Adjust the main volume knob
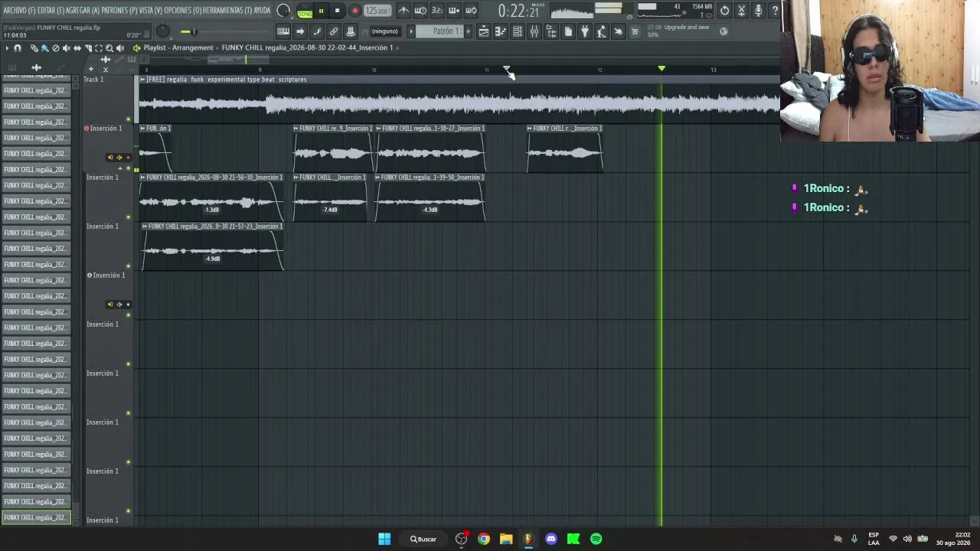The width and height of the screenshot is (980, 551). coord(163,31)
